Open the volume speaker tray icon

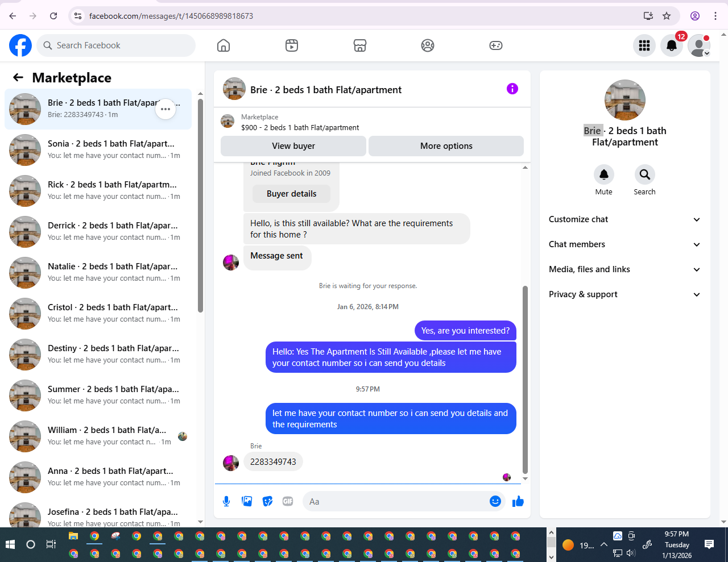(631, 553)
